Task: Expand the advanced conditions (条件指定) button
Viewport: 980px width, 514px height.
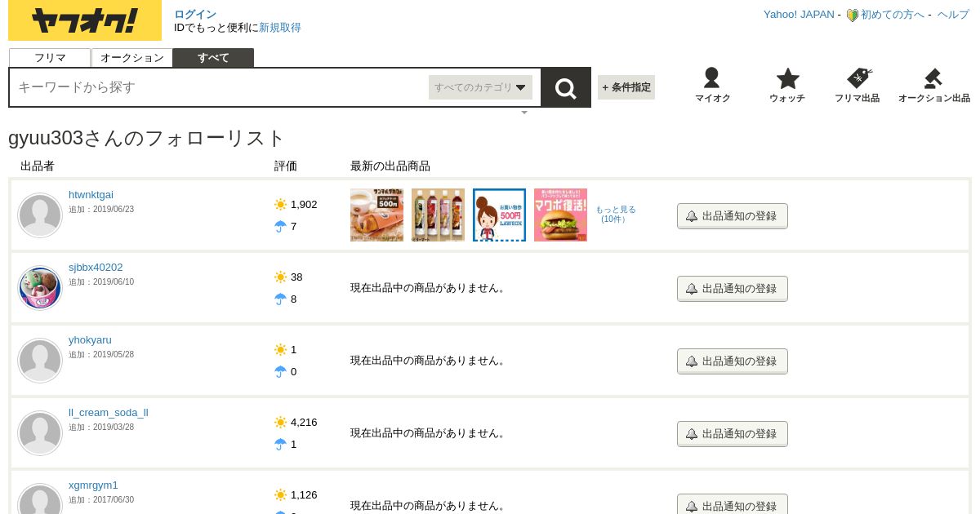Action: click(x=626, y=87)
